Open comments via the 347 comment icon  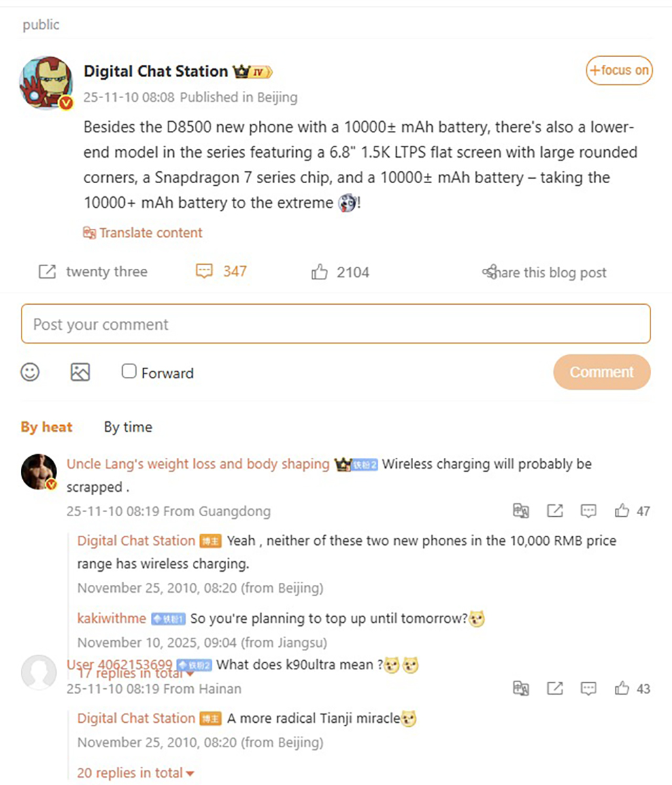coord(205,271)
